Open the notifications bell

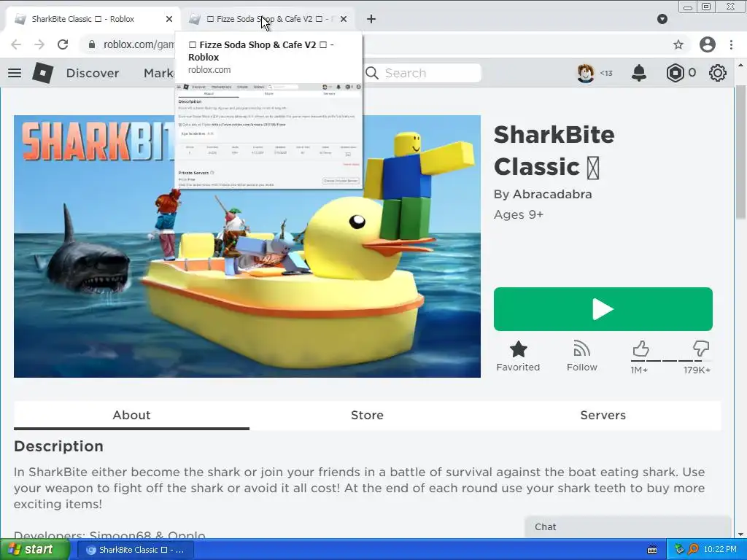point(639,73)
